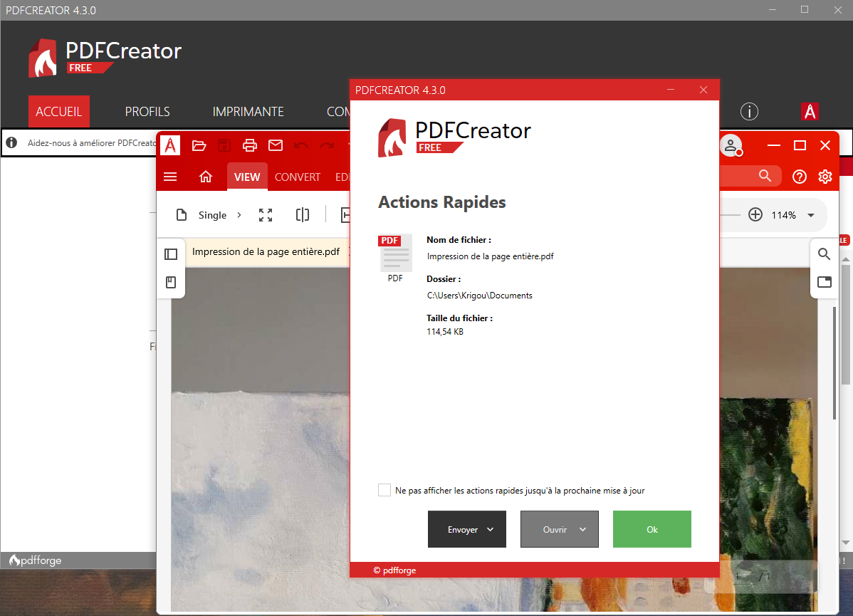
Task: Click the split view icon in PDF Architect
Action: (303, 215)
